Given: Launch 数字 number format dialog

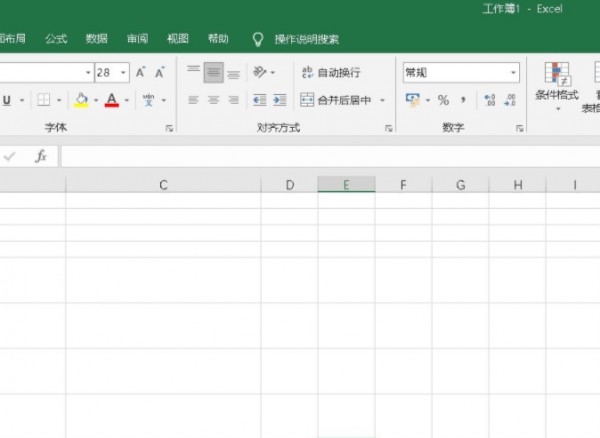Looking at the screenshot, I should [x=519, y=129].
